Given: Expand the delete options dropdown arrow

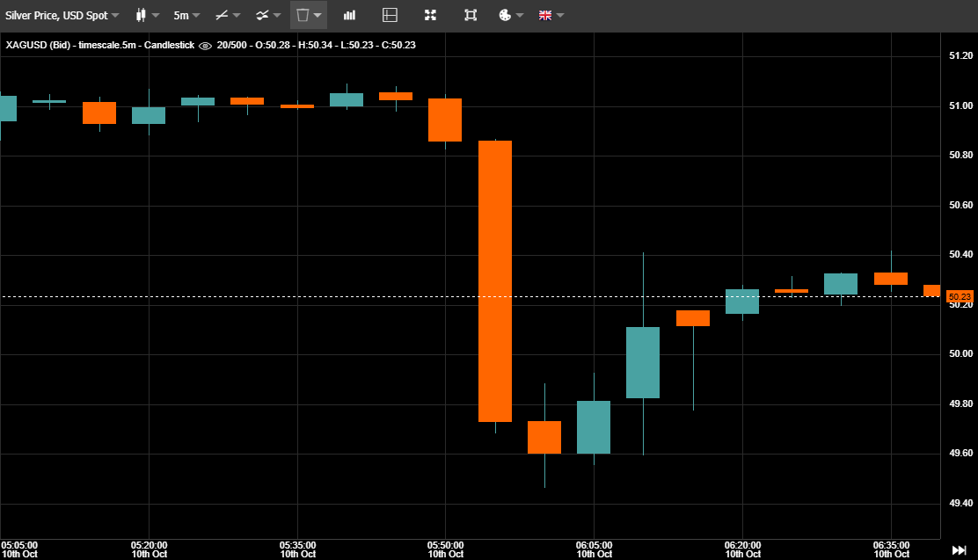Looking at the screenshot, I should 317,15.
